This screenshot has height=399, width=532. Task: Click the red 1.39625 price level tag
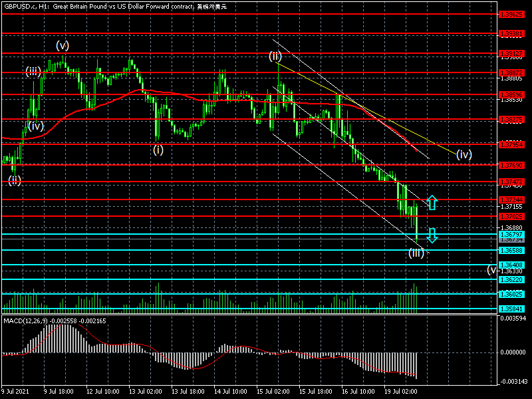511,13
